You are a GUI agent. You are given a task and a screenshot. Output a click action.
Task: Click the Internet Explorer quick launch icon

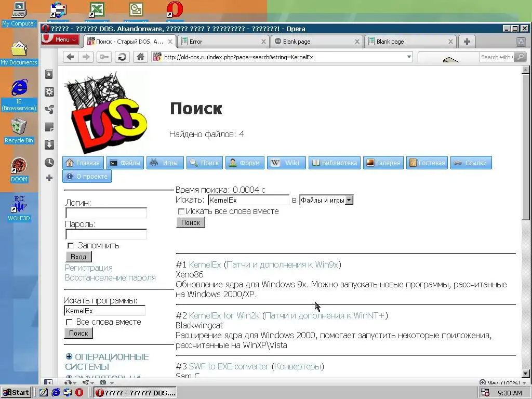(56, 393)
